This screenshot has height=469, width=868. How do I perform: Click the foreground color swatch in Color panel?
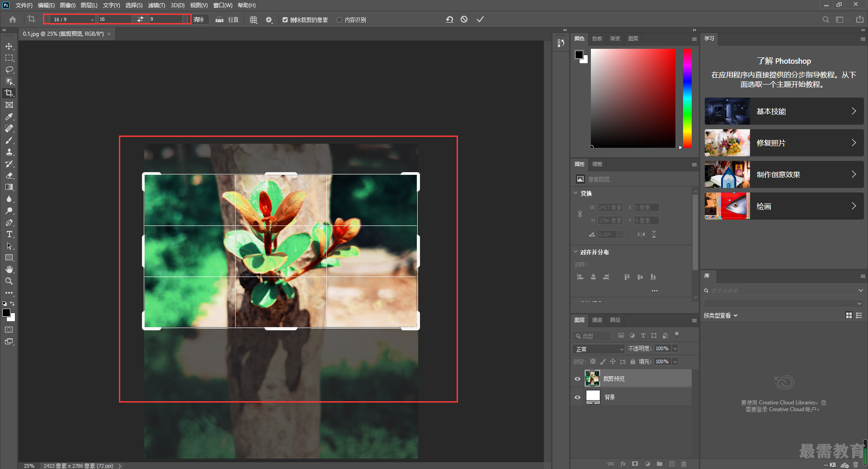tap(579, 55)
